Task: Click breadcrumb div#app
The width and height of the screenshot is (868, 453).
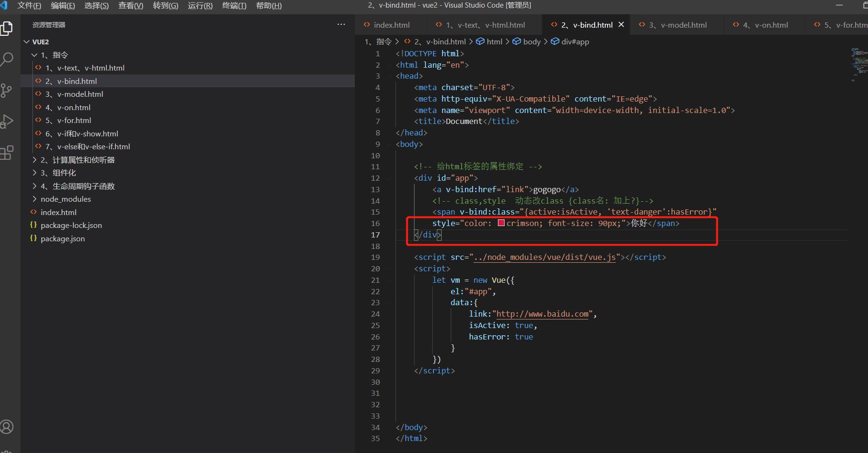Action: 570,41
